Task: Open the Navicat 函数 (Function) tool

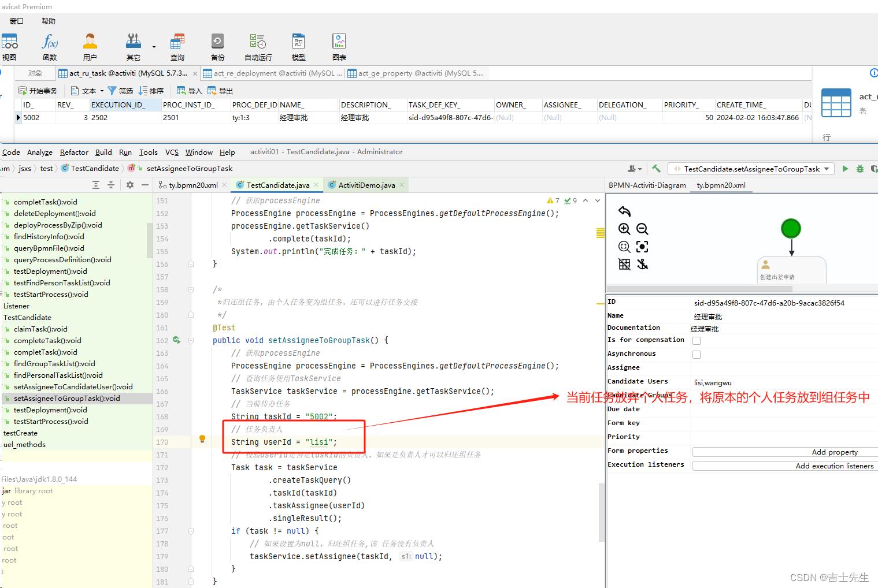Action: 50,46
